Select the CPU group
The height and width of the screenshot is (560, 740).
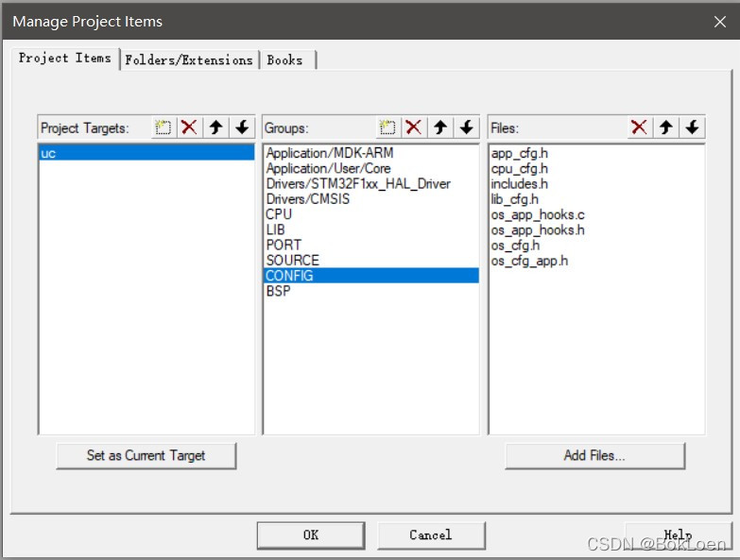point(370,214)
